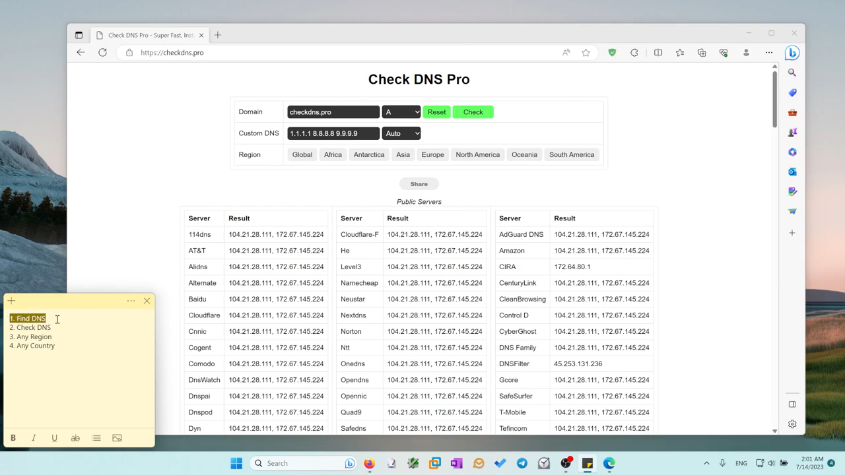Toggle bullet list in sticky note
845x475 pixels.
(96, 438)
